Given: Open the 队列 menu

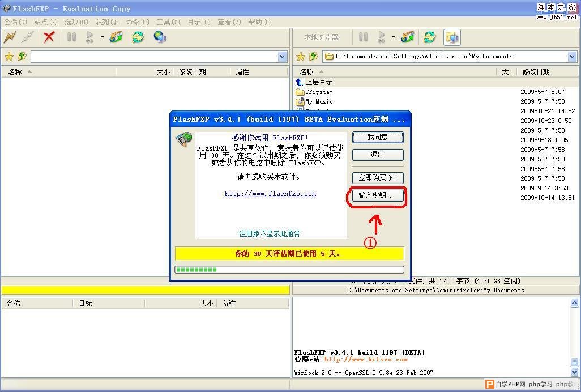Looking at the screenshot, I should coord(106,22).
